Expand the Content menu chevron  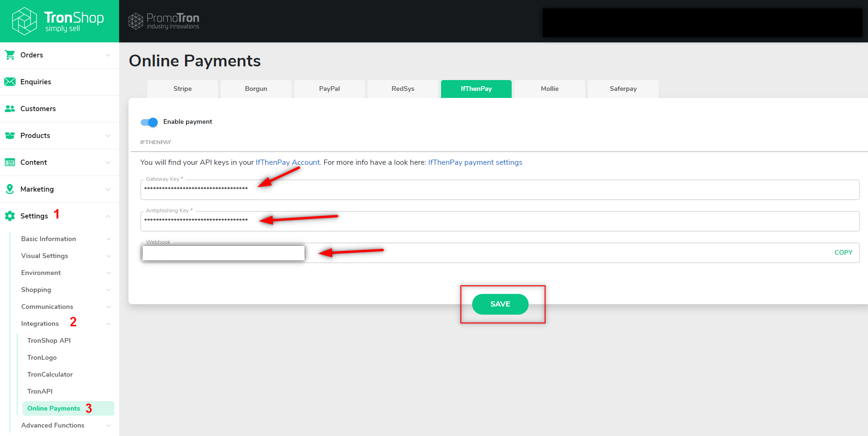coord(108,162)
